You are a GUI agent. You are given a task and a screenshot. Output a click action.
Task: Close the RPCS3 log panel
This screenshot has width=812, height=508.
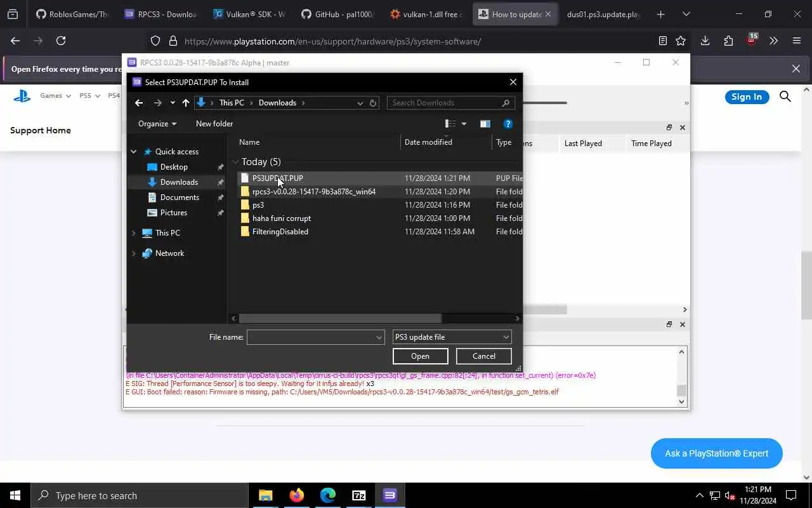[x=683, y=324]
